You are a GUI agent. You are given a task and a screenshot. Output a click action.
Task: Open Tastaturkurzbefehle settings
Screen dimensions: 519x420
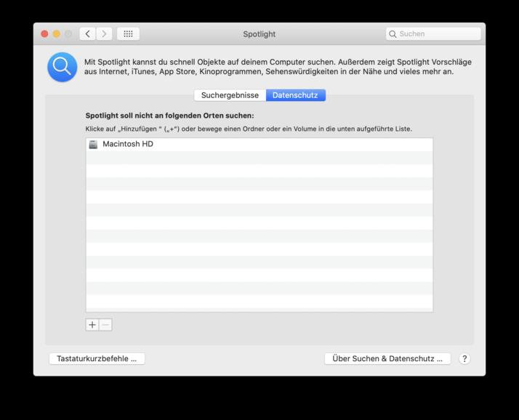click(x=97, y=358)
